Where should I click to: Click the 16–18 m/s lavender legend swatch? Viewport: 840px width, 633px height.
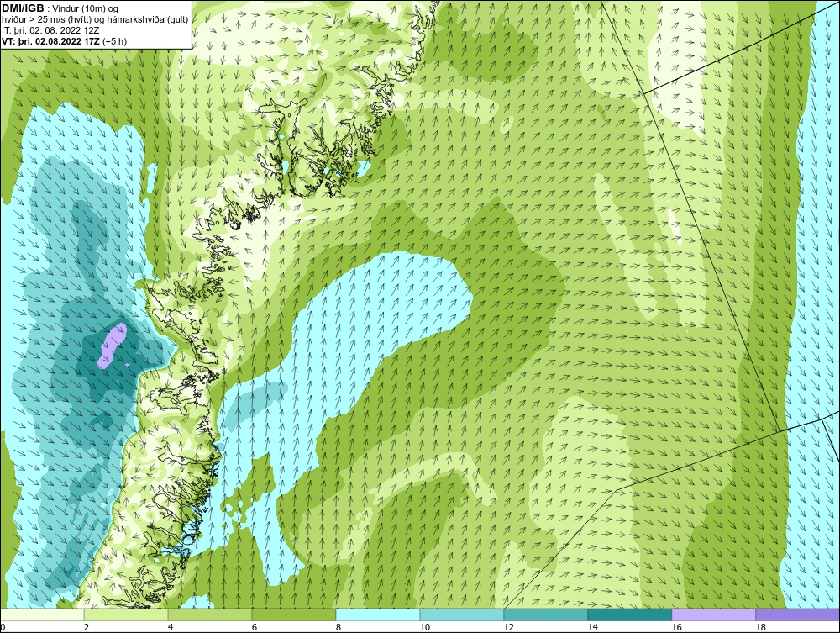click(x=713, y=615)
